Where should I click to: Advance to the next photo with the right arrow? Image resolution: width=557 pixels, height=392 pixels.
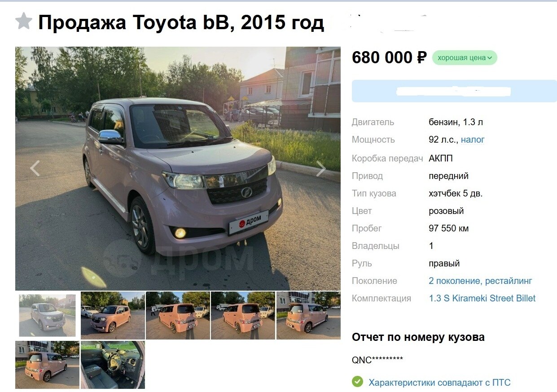click(321, 168)
